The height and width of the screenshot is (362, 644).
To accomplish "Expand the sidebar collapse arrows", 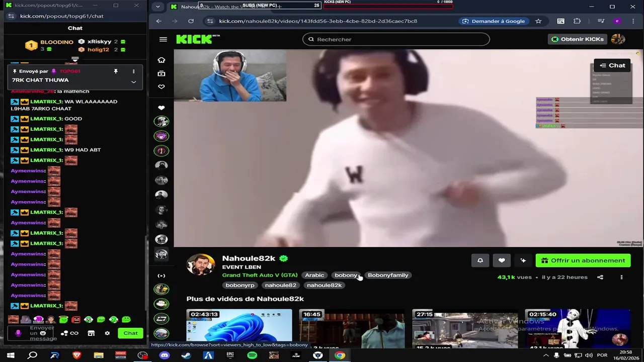I will click(x=162, y=276).
